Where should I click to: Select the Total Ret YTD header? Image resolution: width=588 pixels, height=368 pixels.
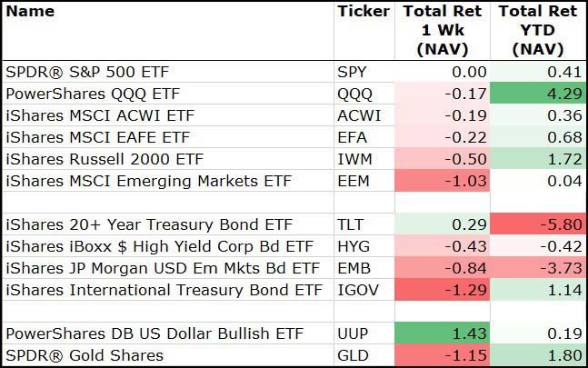pos(537,31)
